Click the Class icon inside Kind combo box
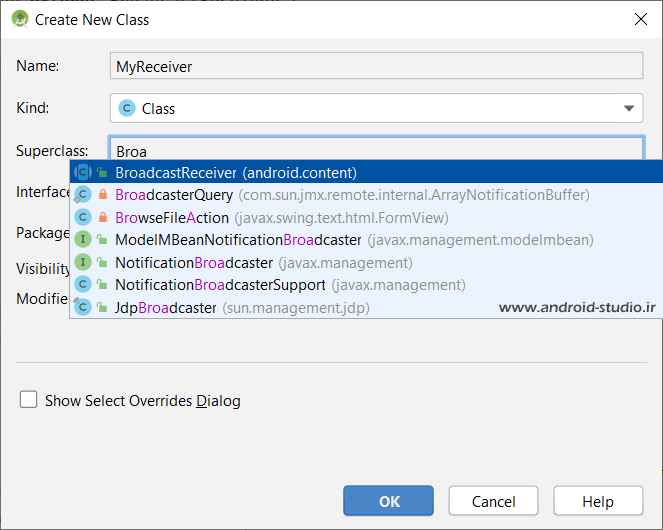The width and height of the screenshot is (663, 530). (127, 108)
